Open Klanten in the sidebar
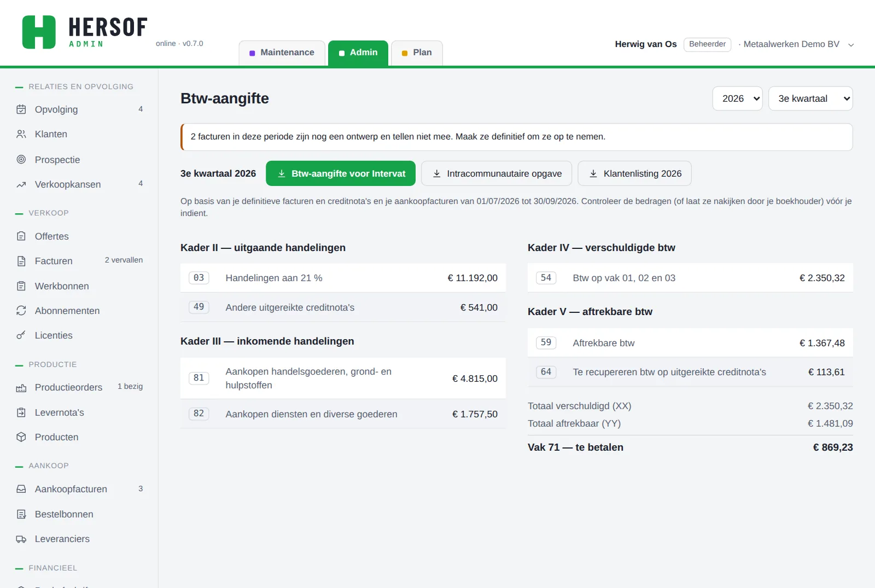 79,134
